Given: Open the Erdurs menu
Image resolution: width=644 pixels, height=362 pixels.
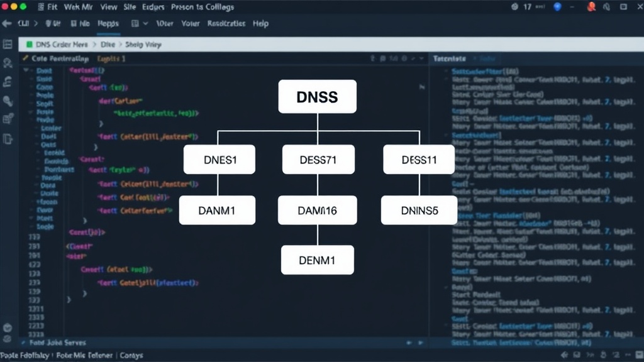Looking at the screenshot, I should point(153,7).
